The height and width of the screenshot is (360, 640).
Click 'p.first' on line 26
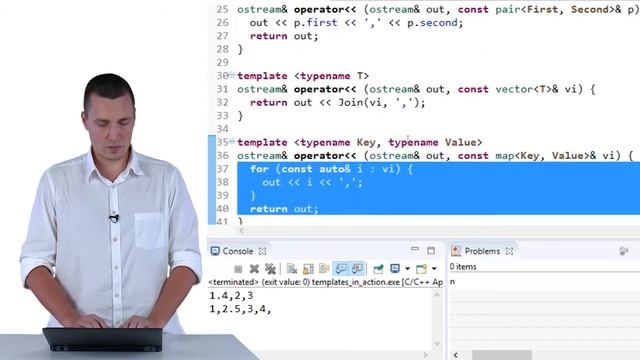[316, 23]
